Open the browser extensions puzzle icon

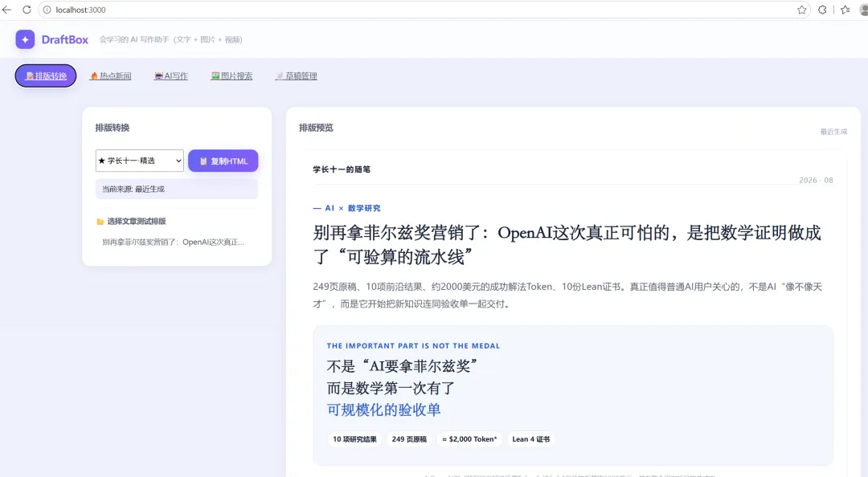[822, 10]
